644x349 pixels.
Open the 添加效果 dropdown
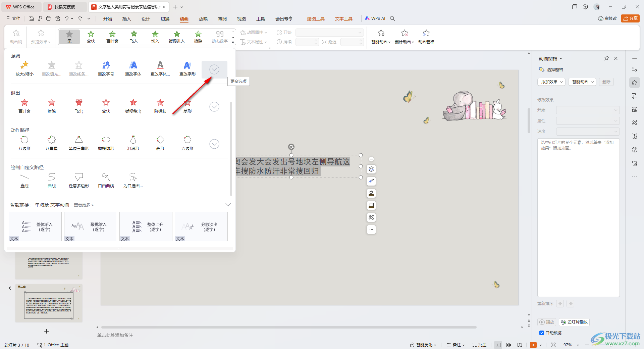pyautogui.click(x=551, y=82)
